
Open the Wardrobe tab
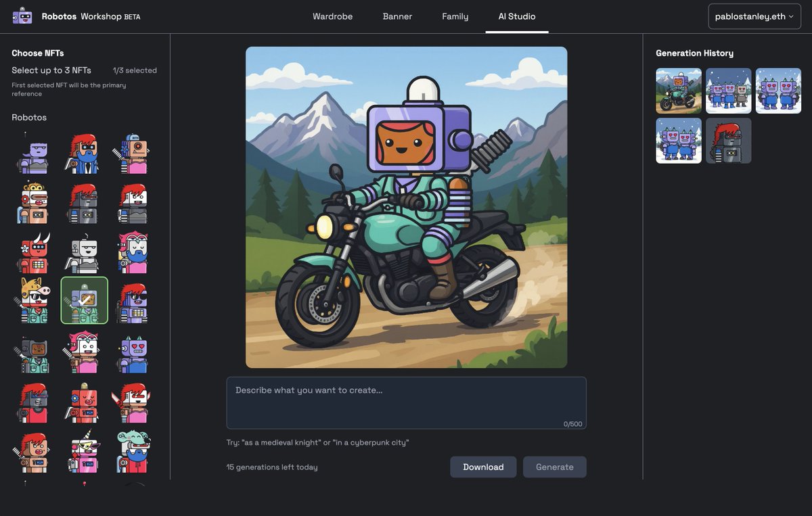point(332,16)
